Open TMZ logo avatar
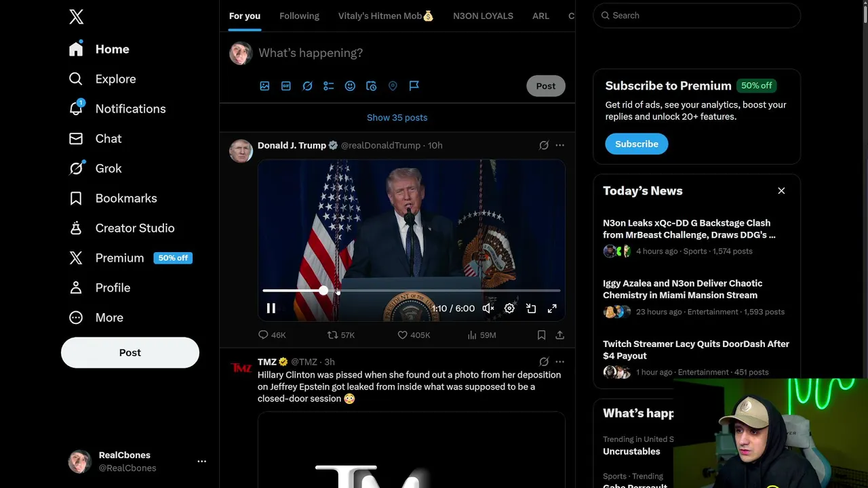The height and width of the screenshot is (488, 868). click(241, 367)
